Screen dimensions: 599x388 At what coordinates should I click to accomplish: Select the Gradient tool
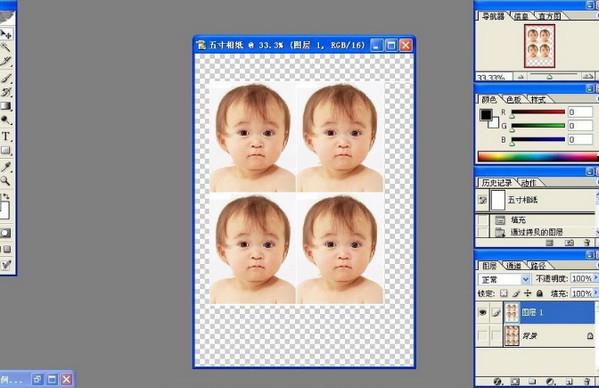(5, 106)
